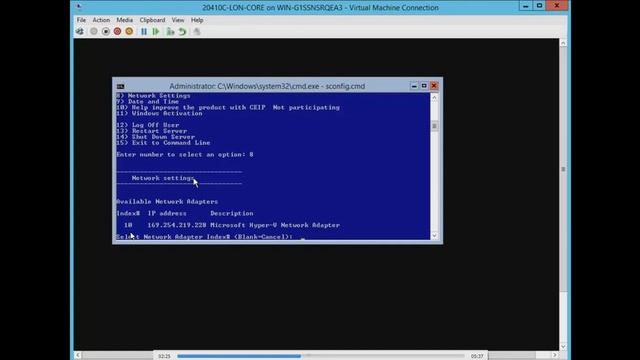The width and height of the screenshot is (640, 360).
Task: Click the cmd window scroll up arrow
Action: [x=434, y=98]
